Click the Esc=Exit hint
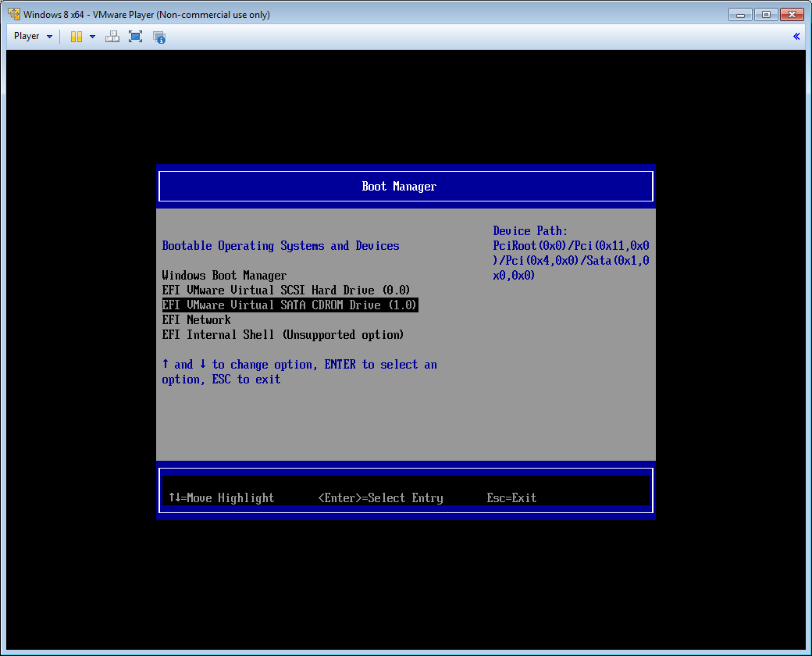The width and height of the screenshot is (812, 656). [511, 498]
